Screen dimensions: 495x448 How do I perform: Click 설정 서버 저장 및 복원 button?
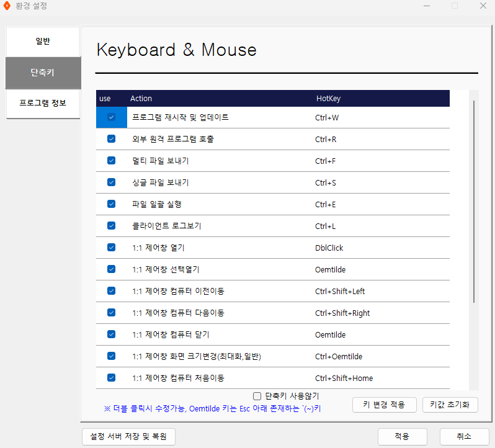(x=128, y=437)
